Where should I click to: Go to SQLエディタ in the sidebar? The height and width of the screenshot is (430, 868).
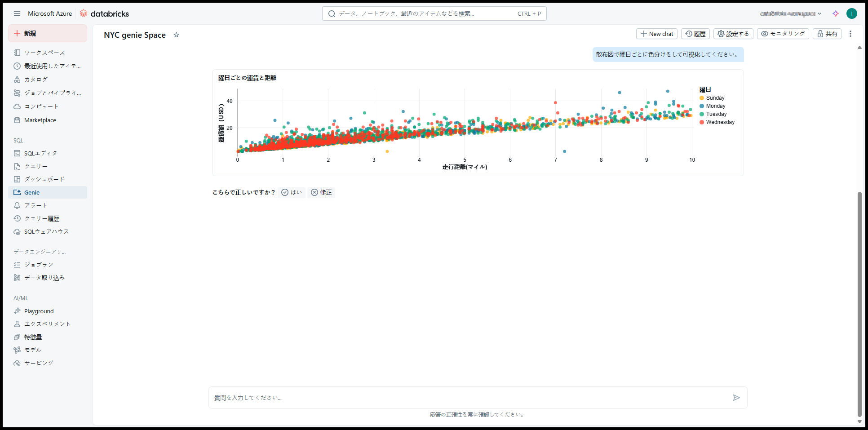(x=40, y=153)
